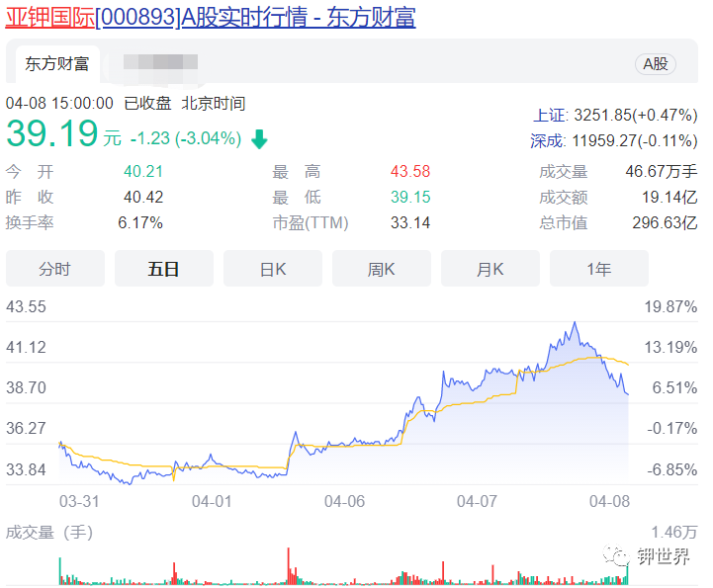Click the 04-06 date on chart axis
Screen dimensions: 713x588
[345, 502]
